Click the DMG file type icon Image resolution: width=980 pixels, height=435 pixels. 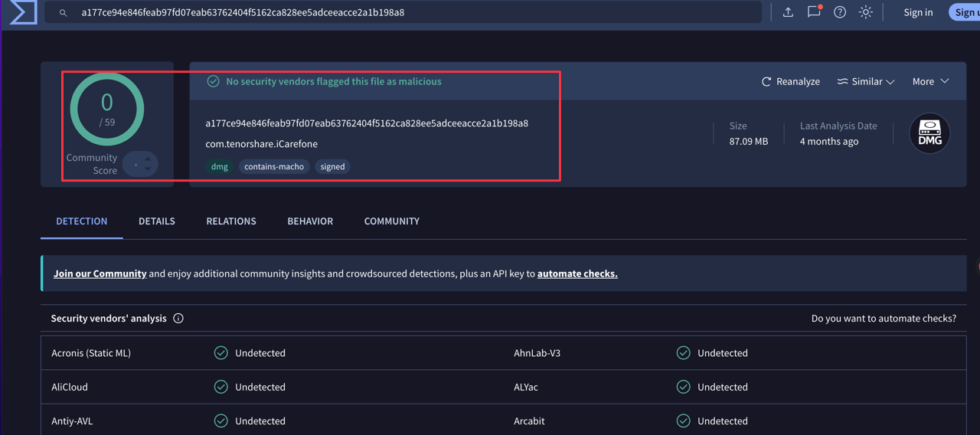click(x=929, y=133)
